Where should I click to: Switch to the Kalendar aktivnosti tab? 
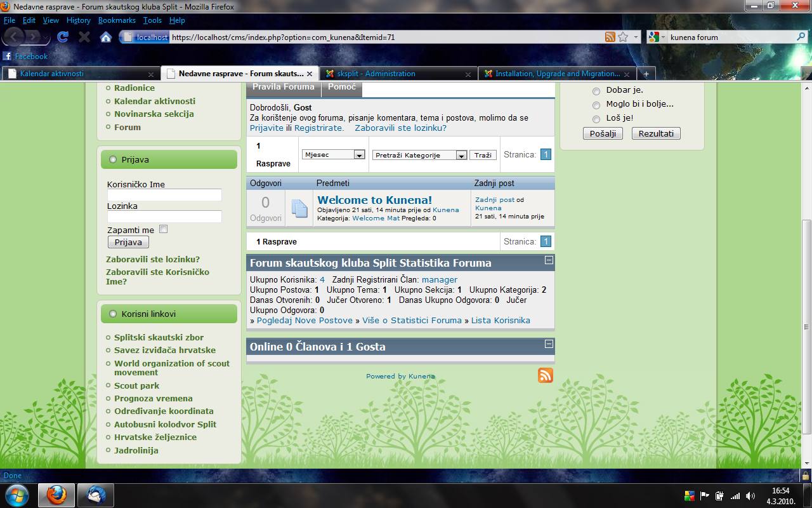pos(76,74)
